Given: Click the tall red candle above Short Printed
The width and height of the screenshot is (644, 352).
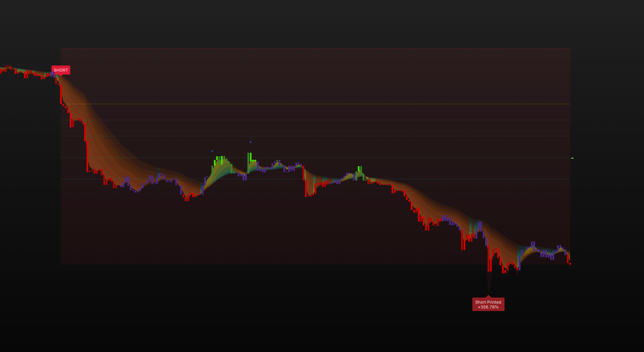Looking at the screenshot, I should [x=488, y=259].
